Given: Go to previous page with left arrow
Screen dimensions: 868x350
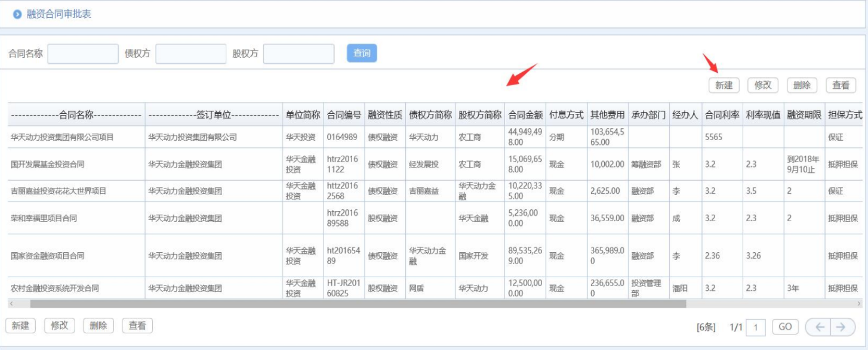Looking at the screenshot, I should pyautogui.click(x=820, y=327).
